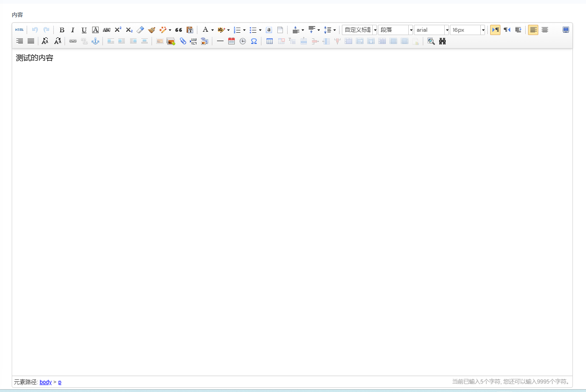Click the text 测试的内容 in the editor

click(35, 58)
